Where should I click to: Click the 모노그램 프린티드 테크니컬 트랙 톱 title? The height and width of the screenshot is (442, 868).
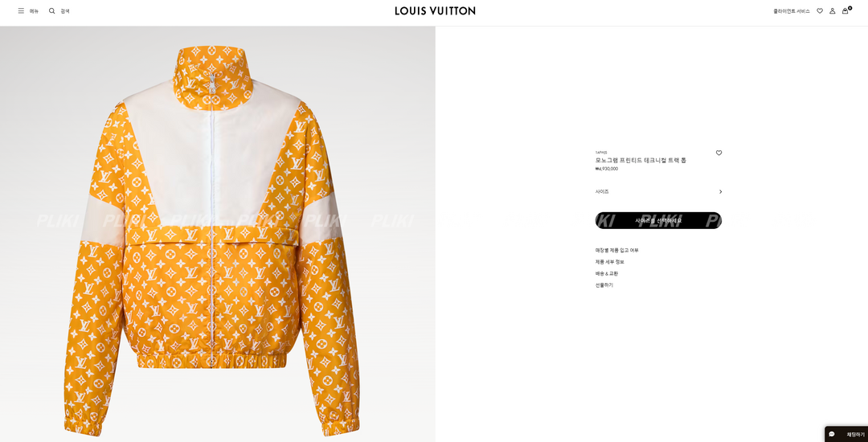pos(641,160)
